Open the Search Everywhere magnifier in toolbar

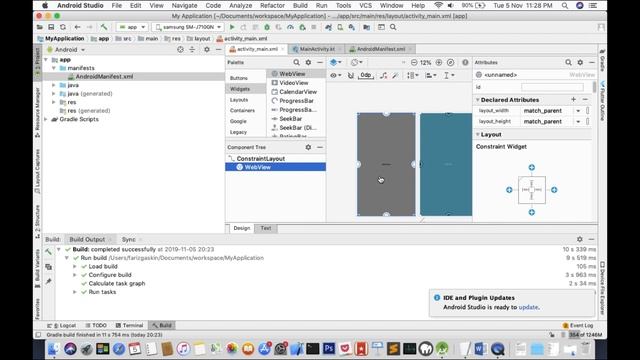[393, 27]
